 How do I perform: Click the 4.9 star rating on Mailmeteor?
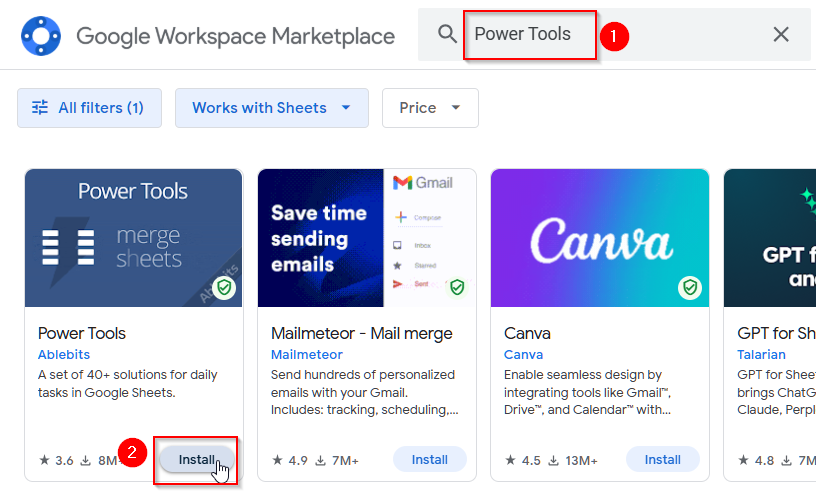290,460
